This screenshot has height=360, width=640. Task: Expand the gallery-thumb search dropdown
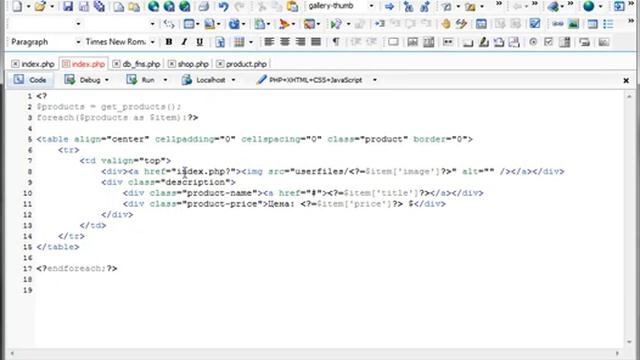point(371,6)
